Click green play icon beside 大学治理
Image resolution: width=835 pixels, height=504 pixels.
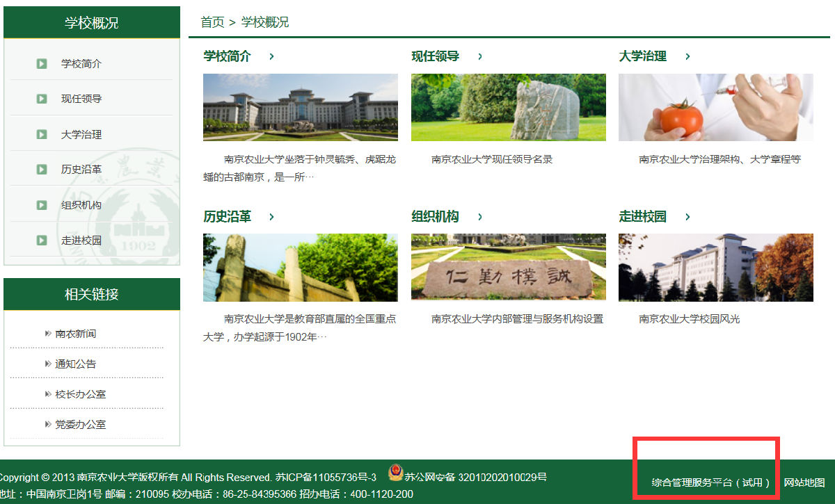click(42, 135)
